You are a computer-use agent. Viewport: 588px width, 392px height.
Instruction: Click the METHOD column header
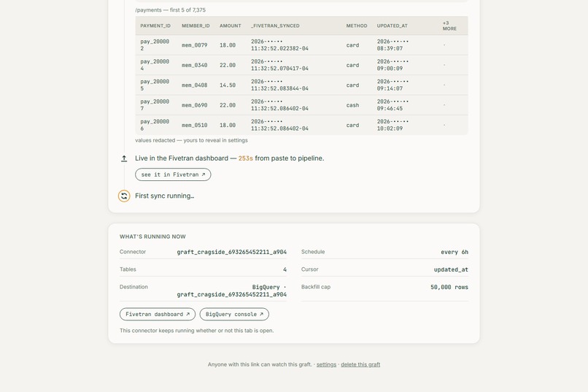point(357,26)
